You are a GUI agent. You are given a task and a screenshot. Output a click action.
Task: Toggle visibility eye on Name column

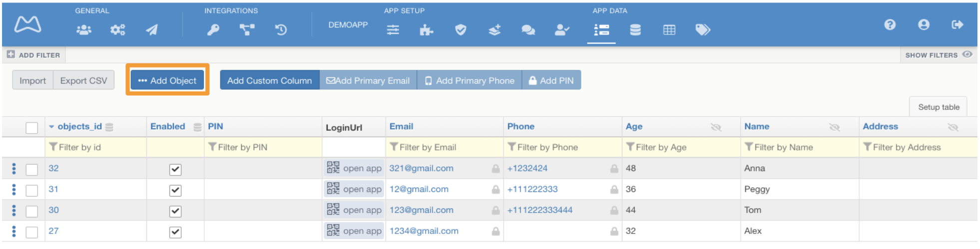click(835, 127)
